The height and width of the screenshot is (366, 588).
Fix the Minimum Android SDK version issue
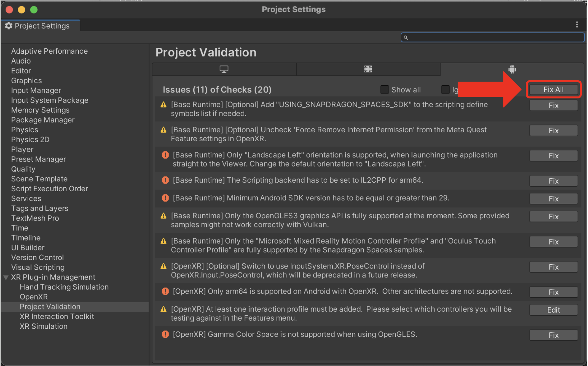553,199
